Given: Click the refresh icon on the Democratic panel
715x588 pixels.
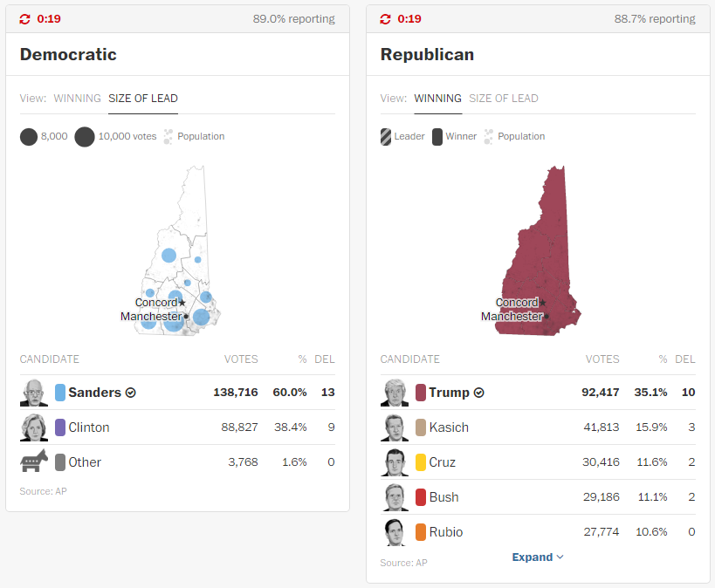Looking at the screenshot, I should pyautogui.click(x=25, y=18).
